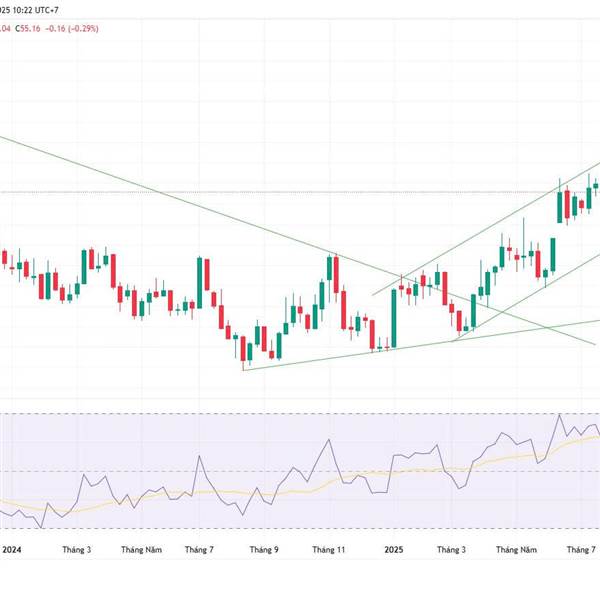Select the price change −0.16 (−0.29%)
This screenshot has height=600, width=600.
point(72,29)
